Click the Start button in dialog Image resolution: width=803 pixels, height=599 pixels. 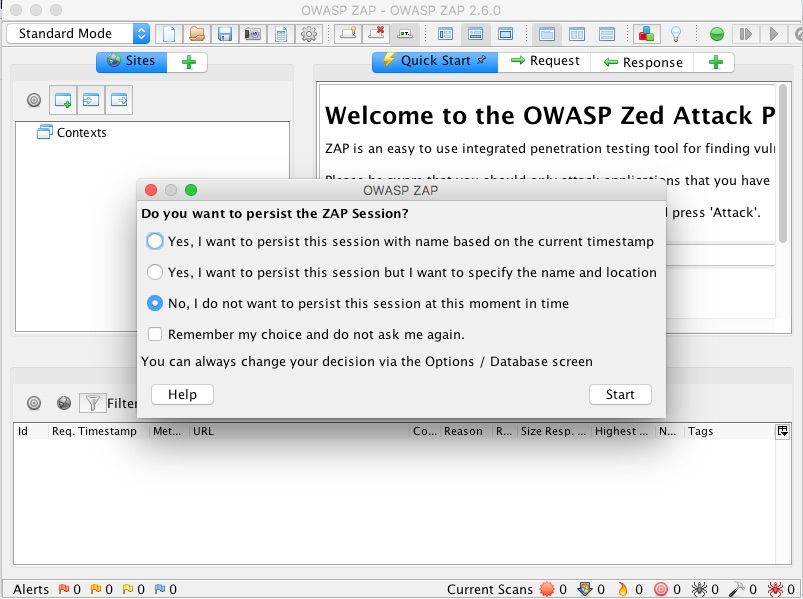tap(620, 394)
